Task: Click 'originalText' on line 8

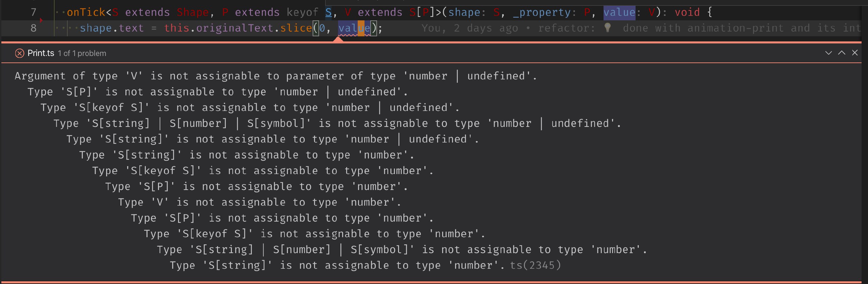Action: tap(235, 28)
